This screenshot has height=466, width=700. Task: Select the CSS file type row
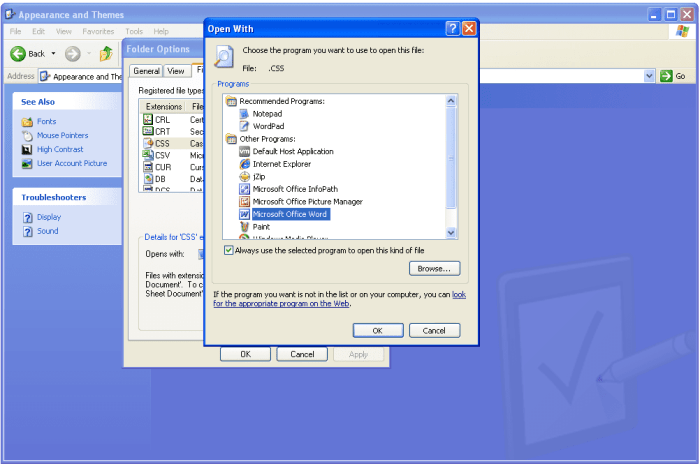[x=172, y=143]
